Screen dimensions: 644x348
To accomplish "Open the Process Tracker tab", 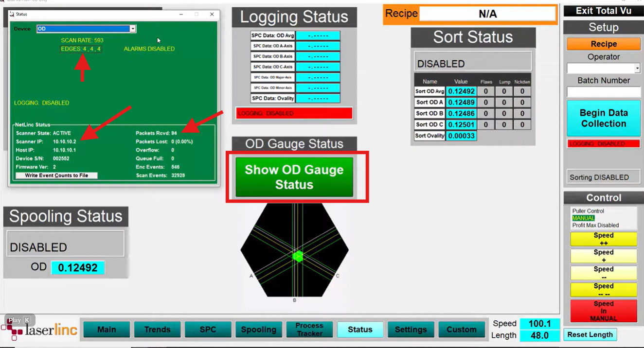I will 309,330.
